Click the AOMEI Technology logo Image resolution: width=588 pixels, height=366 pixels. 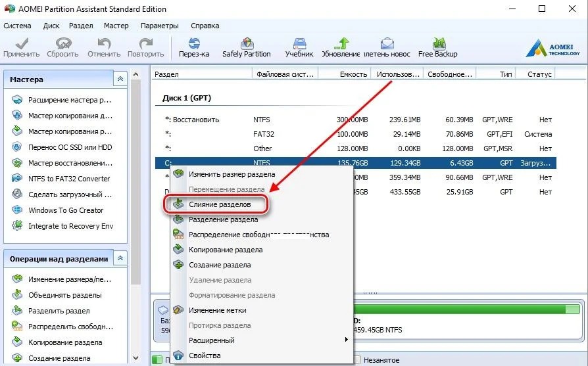[552, 48]
